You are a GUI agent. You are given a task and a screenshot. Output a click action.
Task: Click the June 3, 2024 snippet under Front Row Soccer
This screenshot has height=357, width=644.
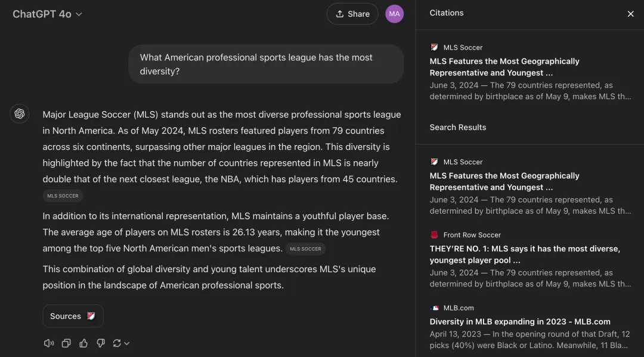[531, 278]
